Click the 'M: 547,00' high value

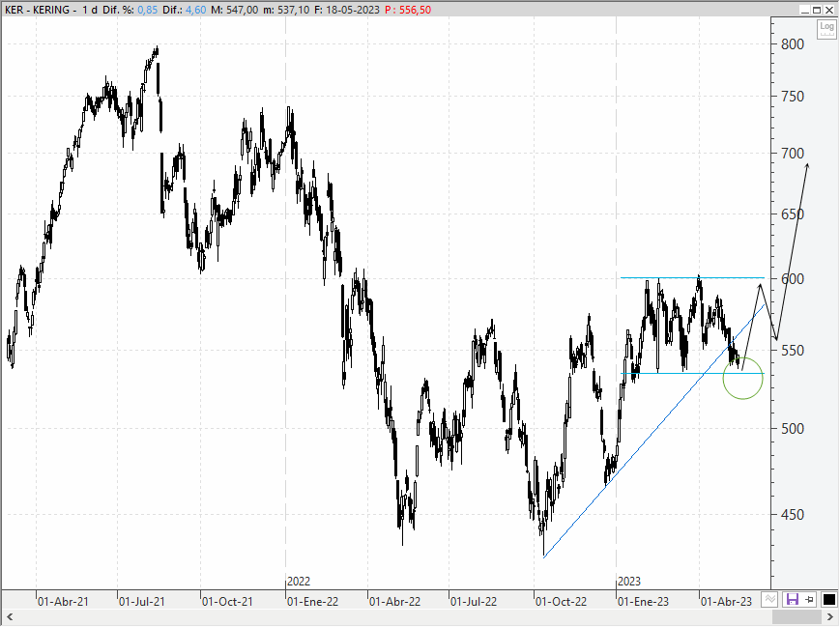click(x=234, y=10)
